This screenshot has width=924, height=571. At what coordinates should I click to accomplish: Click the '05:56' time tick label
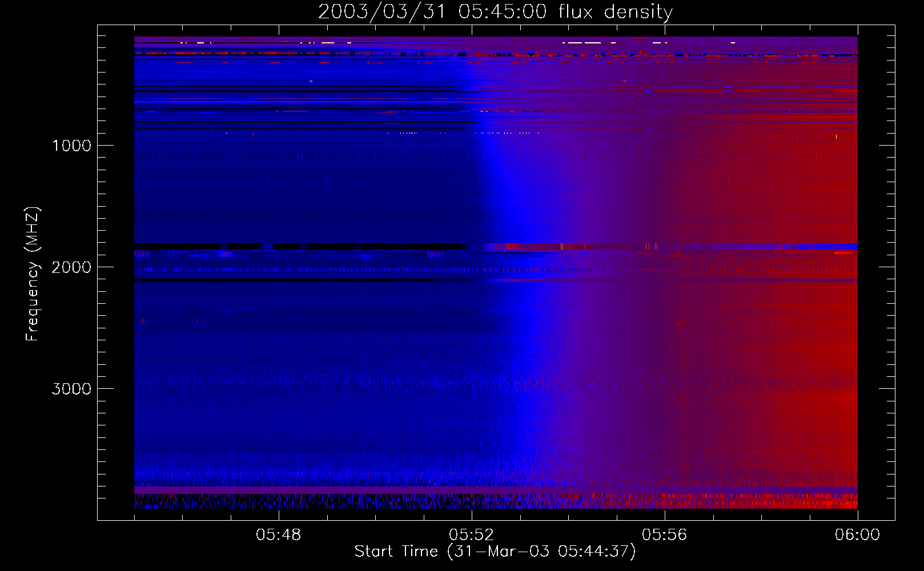665,535
